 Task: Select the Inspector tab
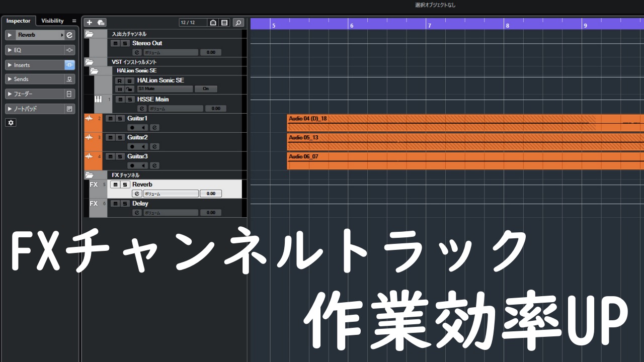pos(18,21)
